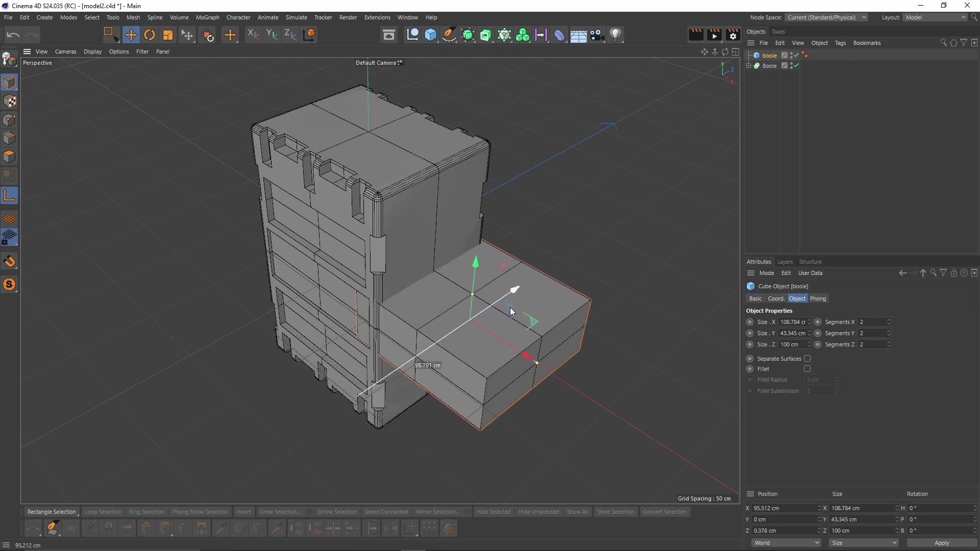Expand the Boole object hierarchy
Screen dimensions: 980x551
coord(748,66)
